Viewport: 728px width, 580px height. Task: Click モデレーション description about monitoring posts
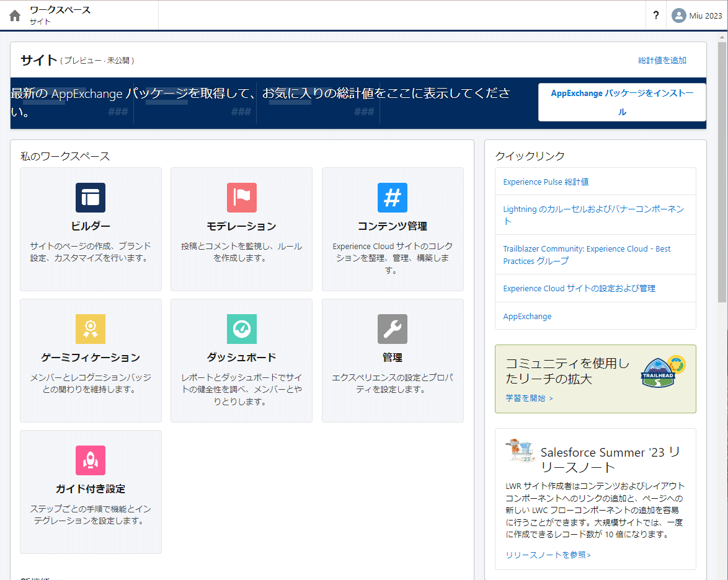pyautogui.click(x=241, y=252)
